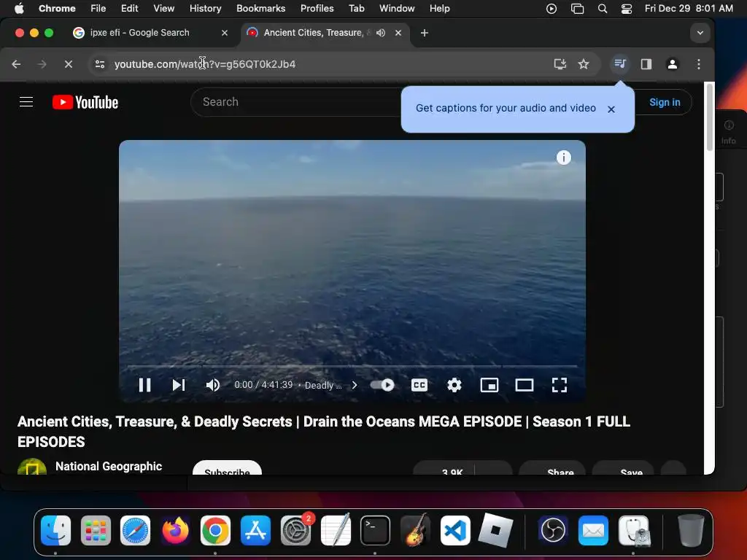
Task: Open the View menu
Action: tap(164, 9)
